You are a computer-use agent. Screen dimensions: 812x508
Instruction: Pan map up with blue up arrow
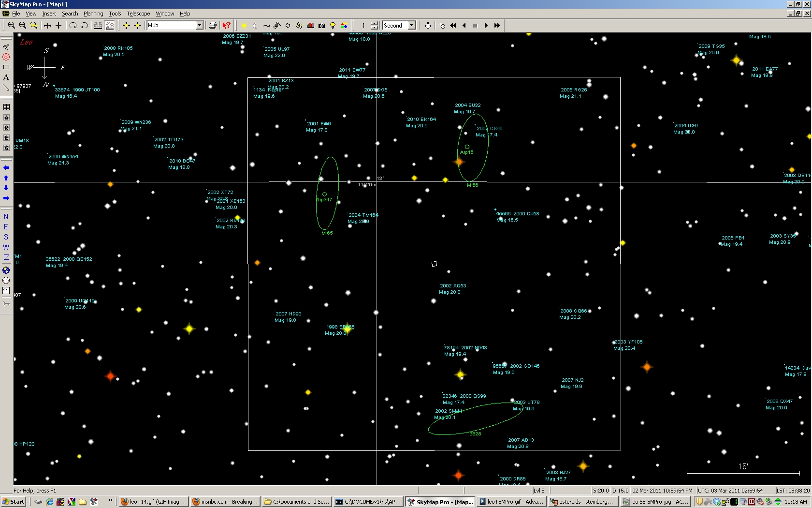pos(6,178)
